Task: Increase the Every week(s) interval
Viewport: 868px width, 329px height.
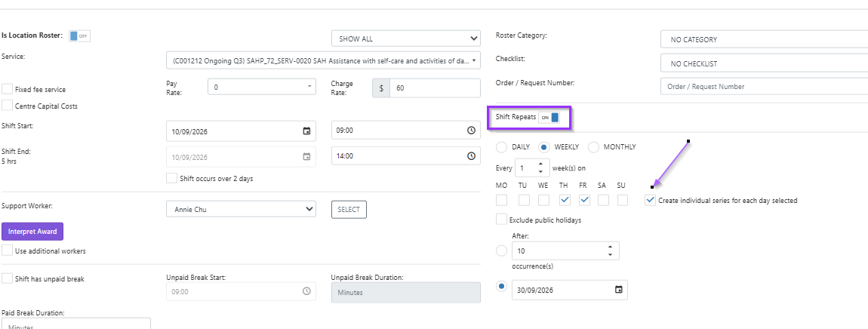Action: (540, 164)
